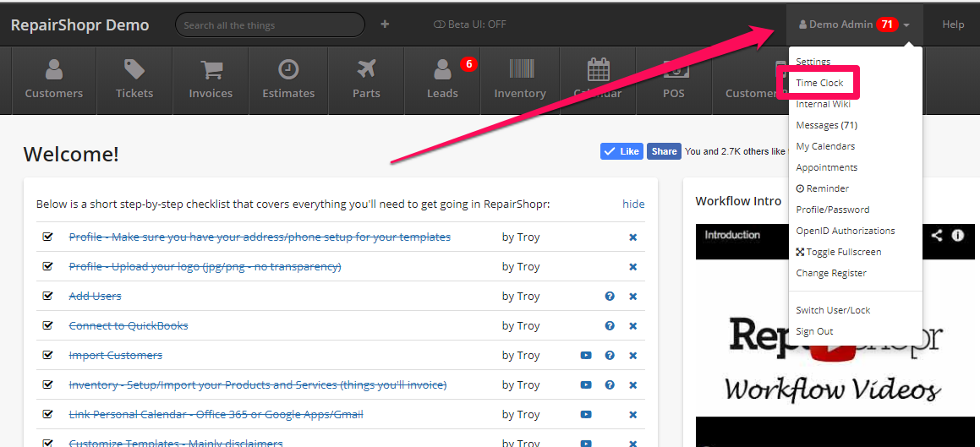Open the Estimates clock icon
This screenshot has width=980, height=447.
(288, 69)
